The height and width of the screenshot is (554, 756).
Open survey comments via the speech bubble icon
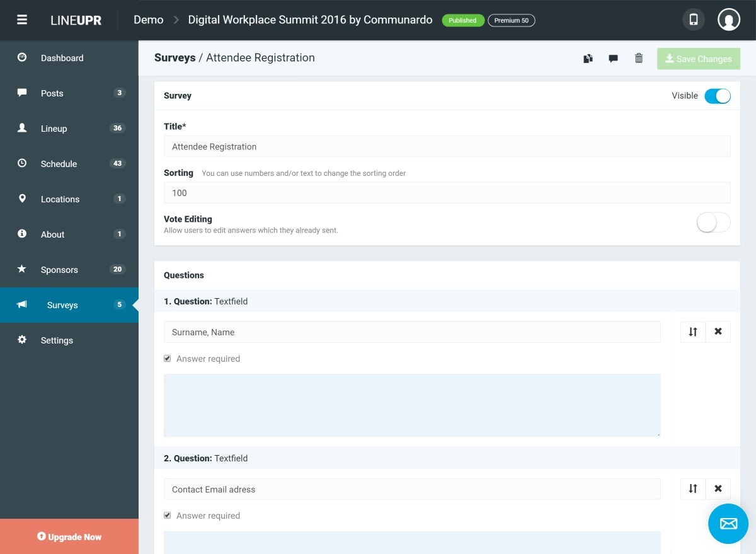(x=613, y=58)
